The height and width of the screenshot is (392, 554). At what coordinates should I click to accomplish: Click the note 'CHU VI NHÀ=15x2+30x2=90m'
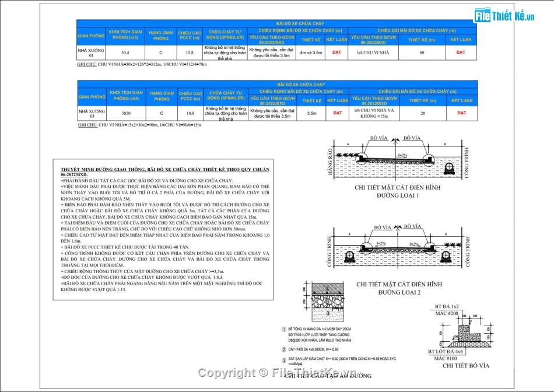coord(128,125)
